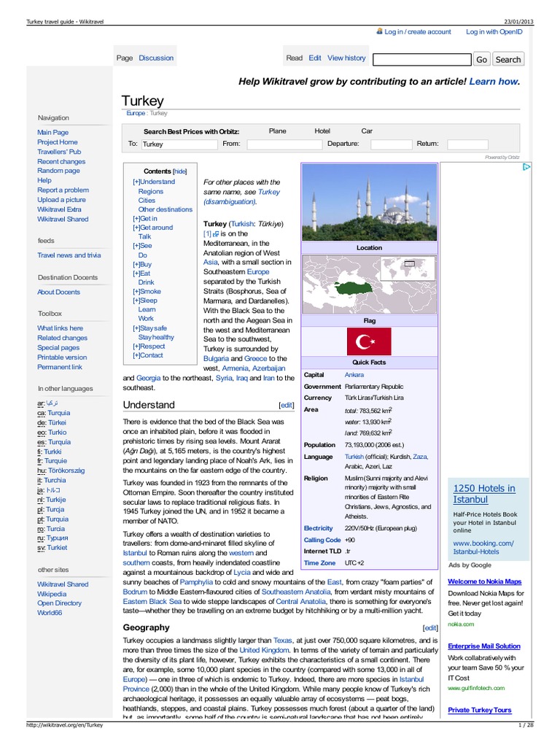Image resolution: width=560 pixels, height=747 pixels.
Task: Select the Page tab
Action: click(x=124, y=58)
